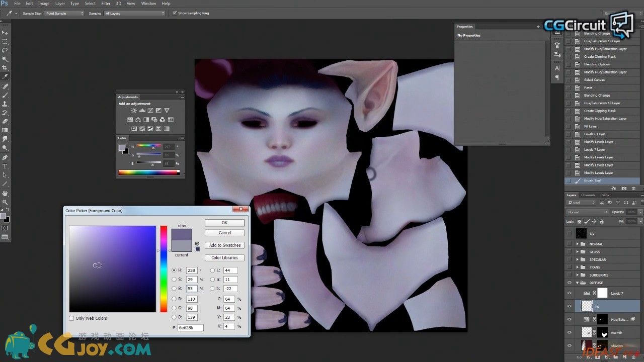This screenshot has height=362, width=644.
Task: Select the S radio button in Color Picker
Action: (x=174, y=280)
